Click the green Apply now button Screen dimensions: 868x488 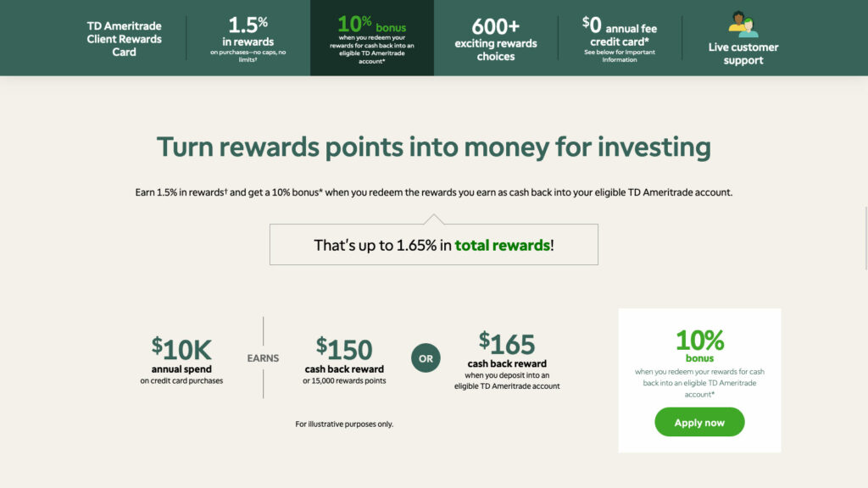pos(699,422)
